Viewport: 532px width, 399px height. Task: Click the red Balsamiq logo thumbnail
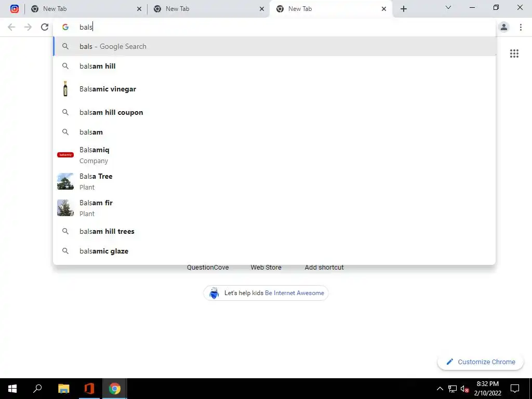pos(65,155)
